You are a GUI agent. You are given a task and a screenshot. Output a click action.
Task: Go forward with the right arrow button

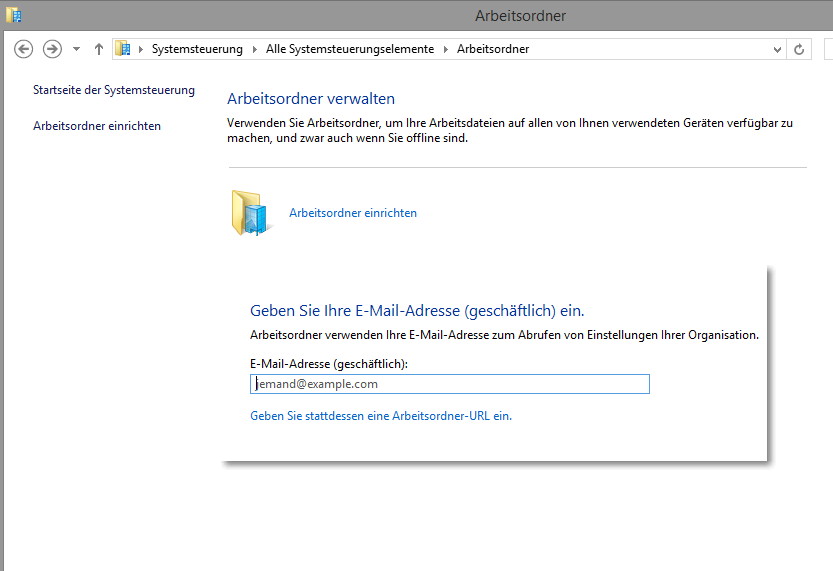click(52, 49)
